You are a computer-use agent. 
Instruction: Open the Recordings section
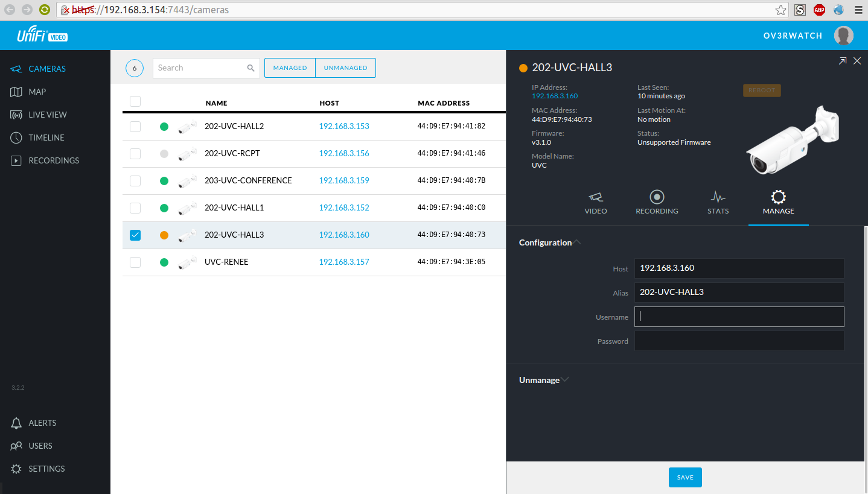pyautogui.click(x=53, y=160)
